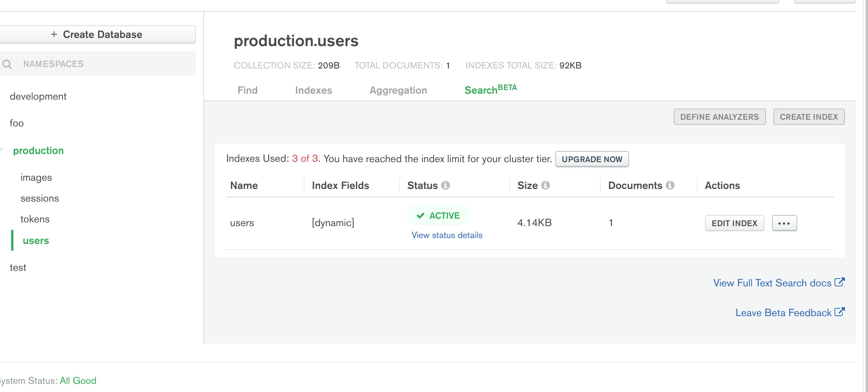Switch to the Find tab
Viewport: 868px width, 392px height.
click(248, 90)
